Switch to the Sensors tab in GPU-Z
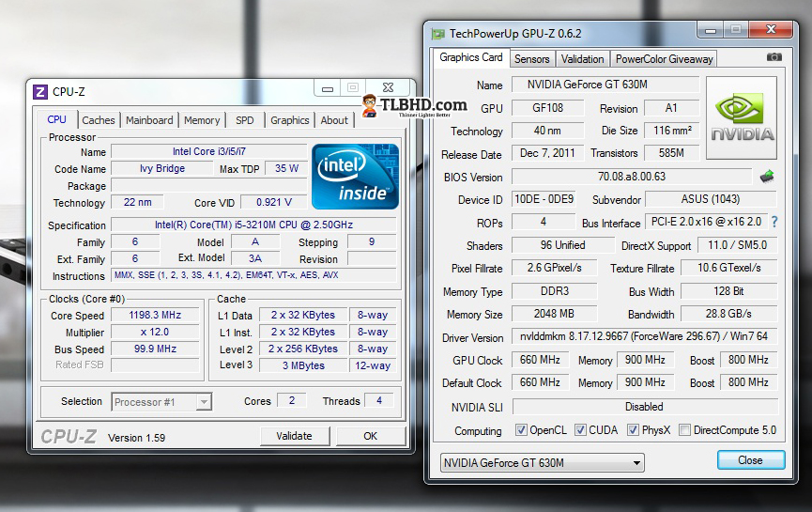 coord(532,59)
